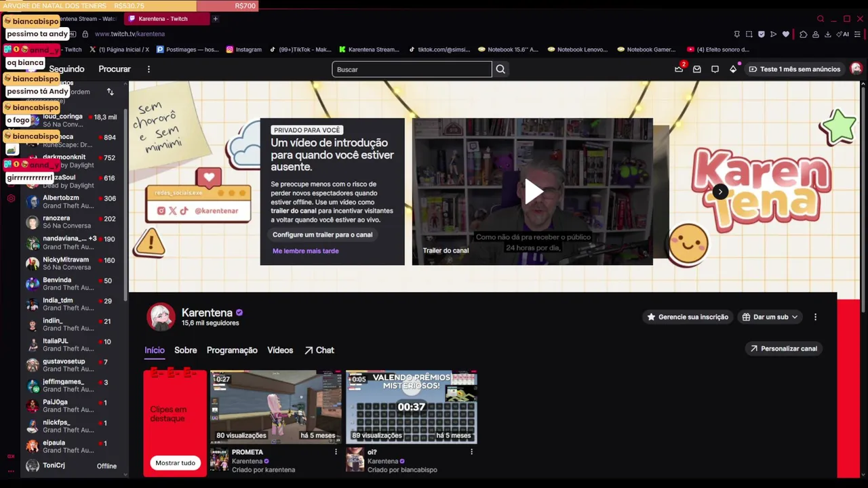Click Seguindo in Twitch top navigation
This screenshot has height=488, width=868.
(x=66, y=69)
